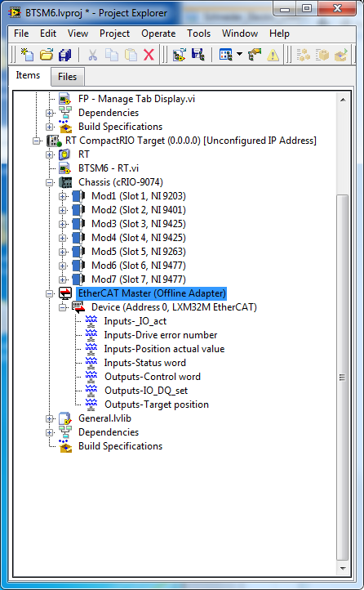
Task: Expand the RT folder node
Action: tap(49, 155)
